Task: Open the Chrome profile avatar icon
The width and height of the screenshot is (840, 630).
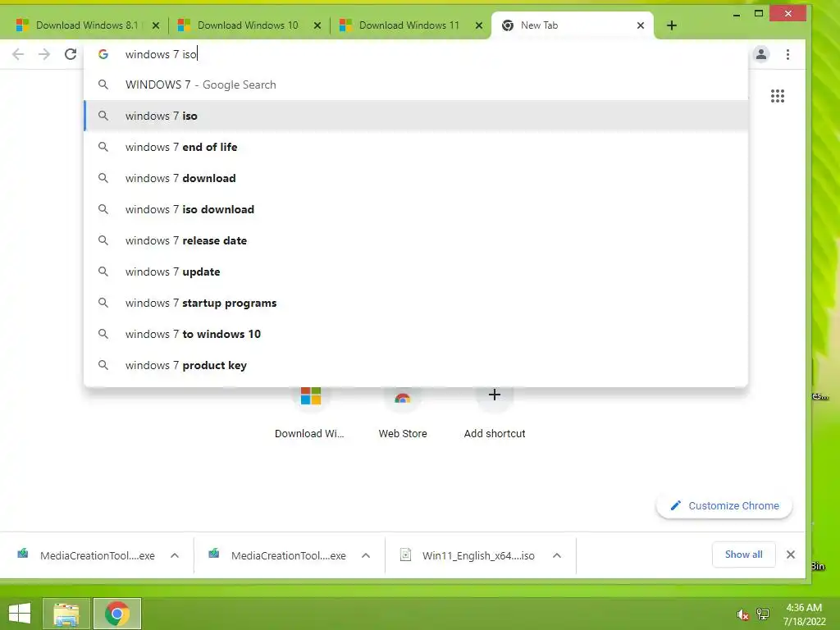Action: 760,54
